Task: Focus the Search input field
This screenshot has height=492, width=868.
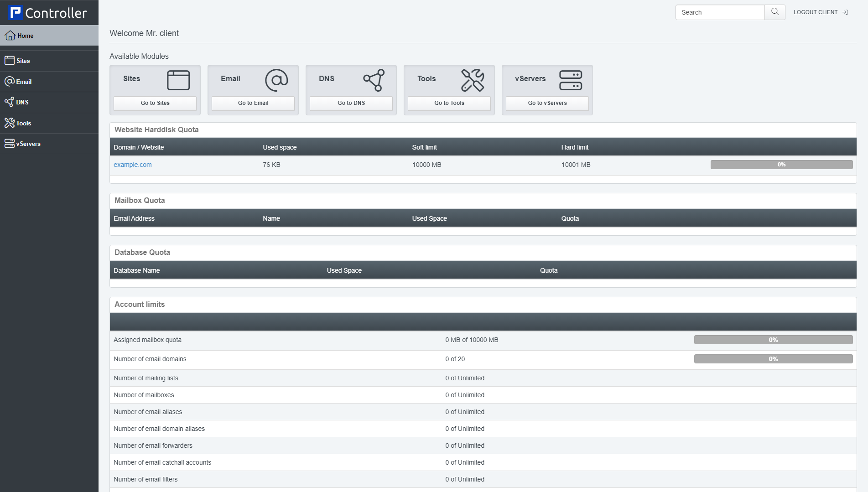Action: click(x=720, y=12)
